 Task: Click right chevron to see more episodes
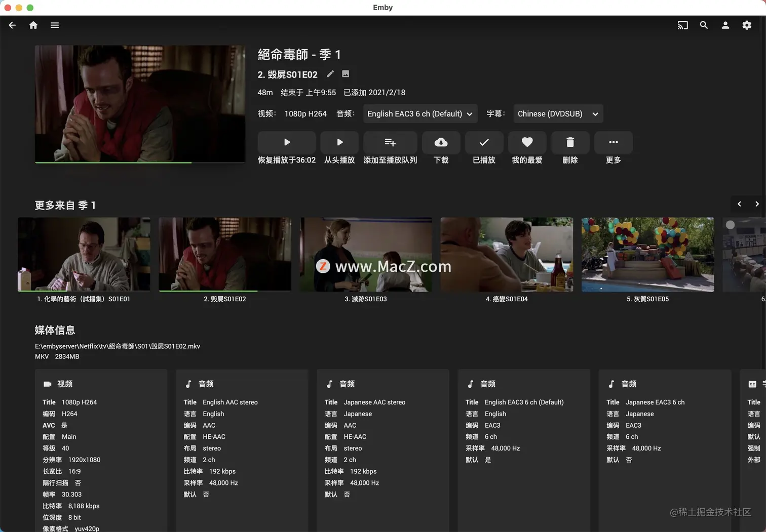tap(757, 204)
